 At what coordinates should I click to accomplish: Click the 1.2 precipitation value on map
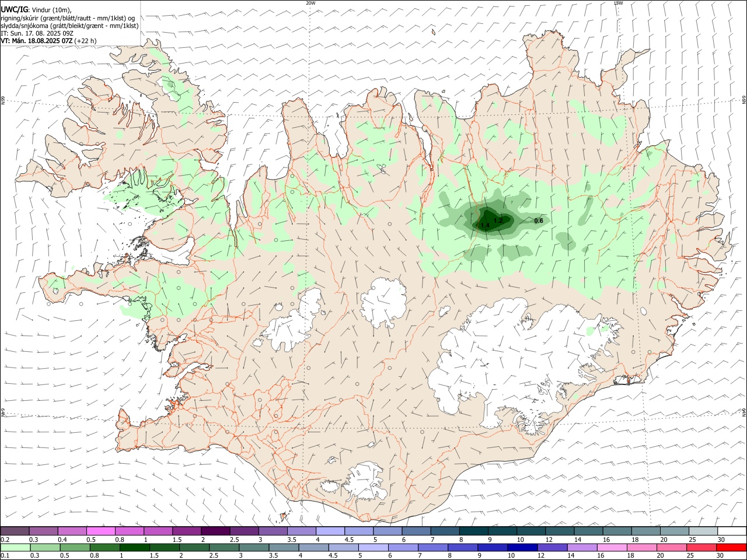498,220
